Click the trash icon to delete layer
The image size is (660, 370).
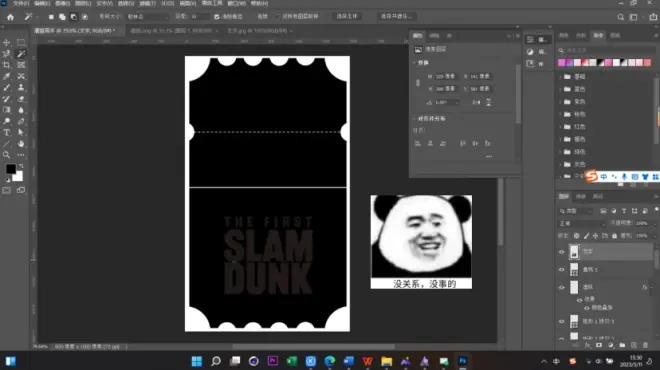tap(645, 345)
